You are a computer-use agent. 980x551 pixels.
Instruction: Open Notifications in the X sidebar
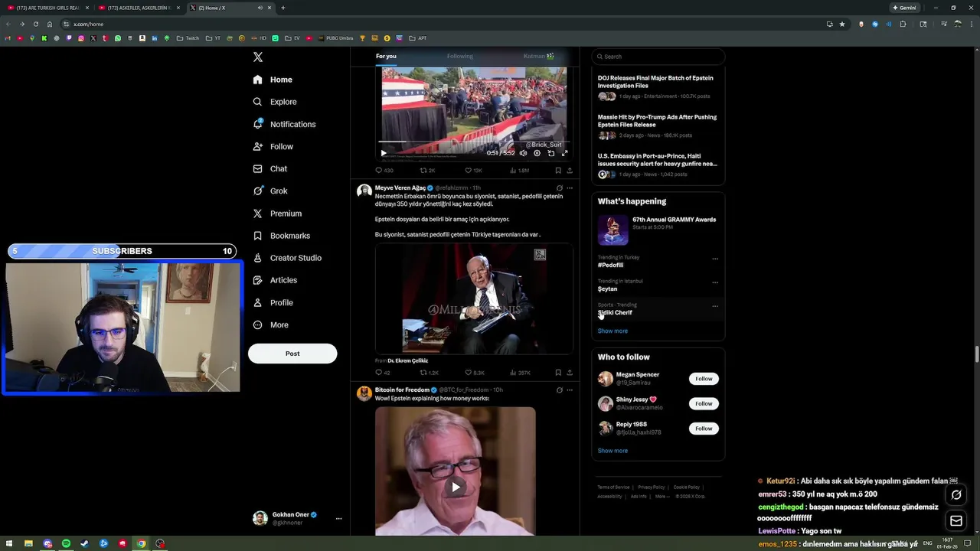(284, 124)
